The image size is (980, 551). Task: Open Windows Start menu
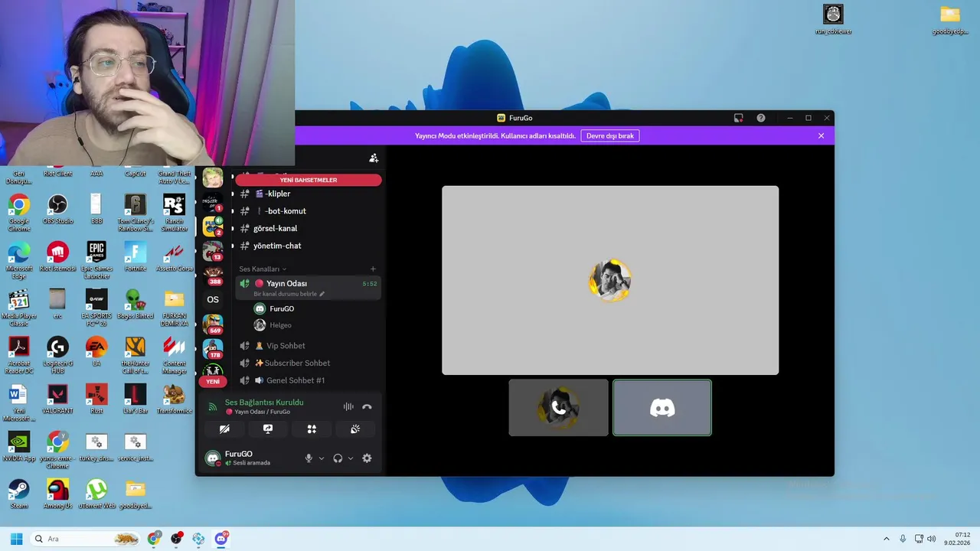pyautogui.click(x=16, y=539)
